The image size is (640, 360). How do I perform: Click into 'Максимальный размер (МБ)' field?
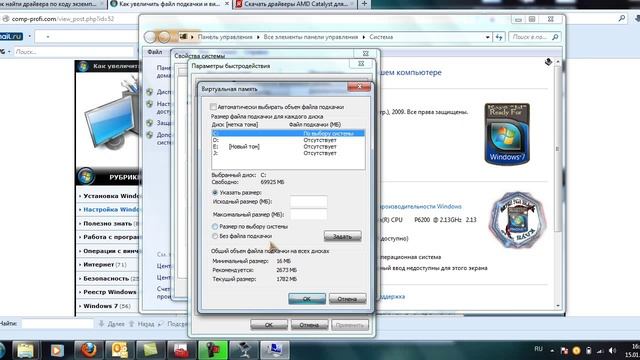(x=309, y=215)
